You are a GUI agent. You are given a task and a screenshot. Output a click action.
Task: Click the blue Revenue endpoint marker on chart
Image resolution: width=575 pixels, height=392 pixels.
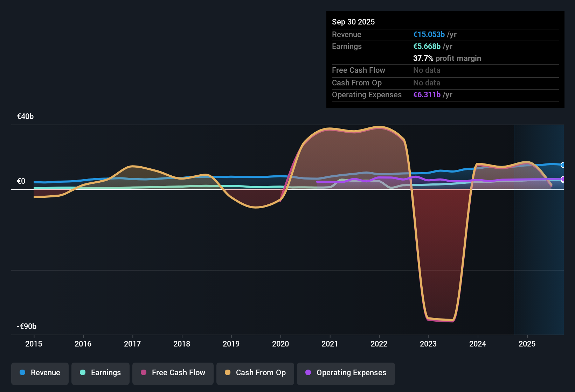(x=563, y=165)
